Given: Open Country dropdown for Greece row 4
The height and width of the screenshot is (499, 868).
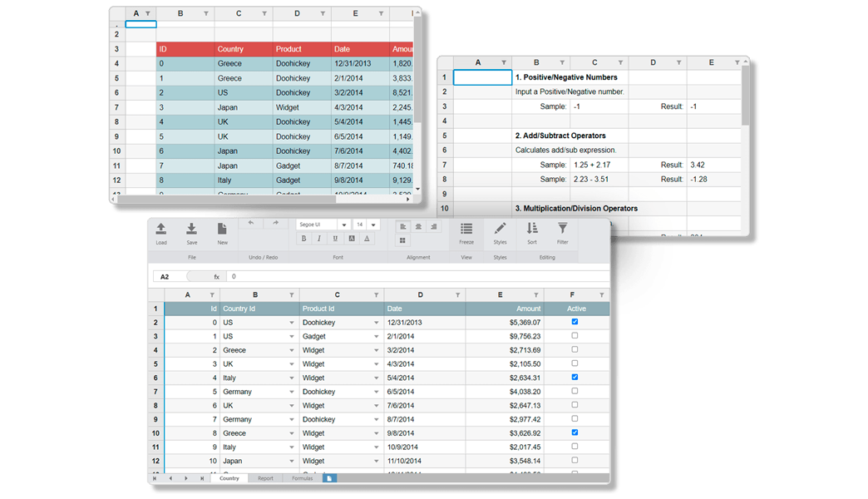Looking at the screenshot, I should tap(292, 350).
